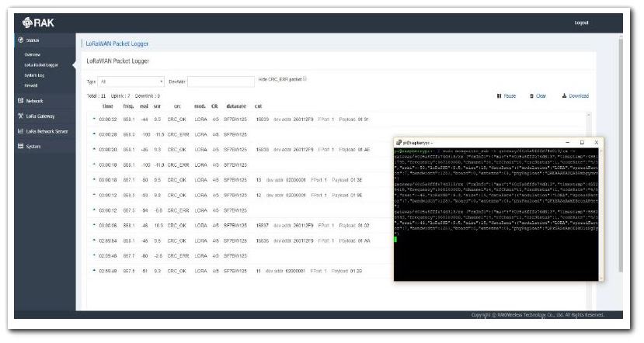Screen dimensions: 644x343
Task: Expand the 02:59:54 packet row
Action: click(94, 241)
